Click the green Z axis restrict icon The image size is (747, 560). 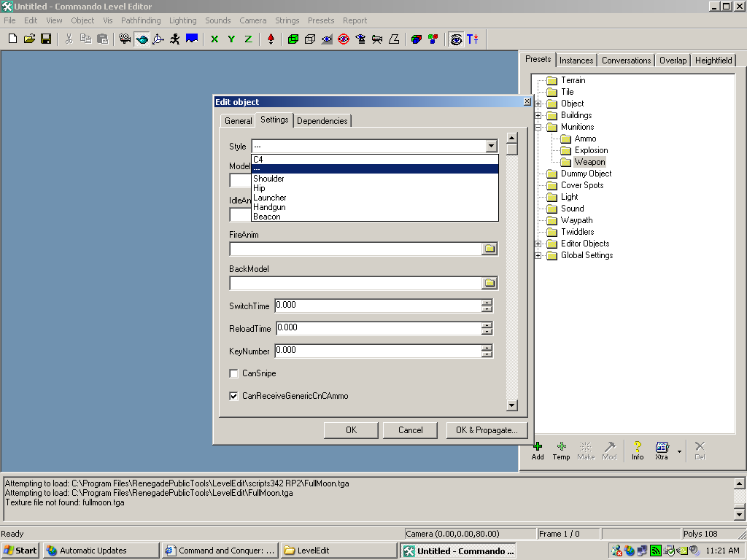248,39
